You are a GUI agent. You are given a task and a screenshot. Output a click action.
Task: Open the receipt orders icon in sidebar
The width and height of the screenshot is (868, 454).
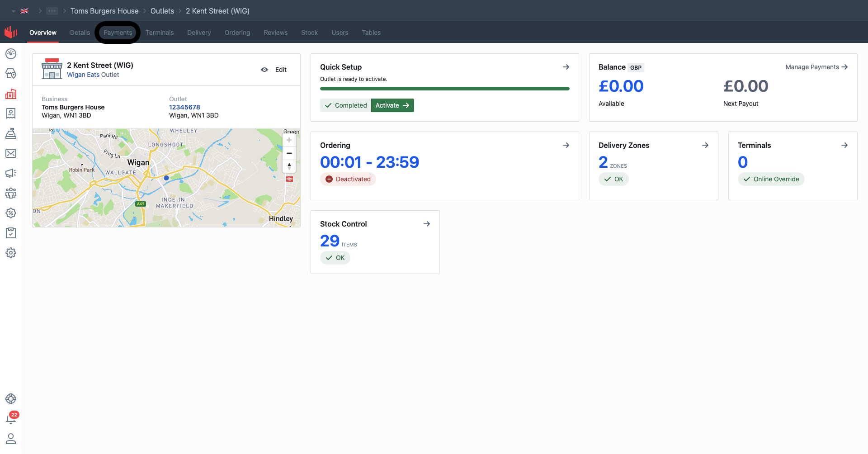tap(11, 113)
